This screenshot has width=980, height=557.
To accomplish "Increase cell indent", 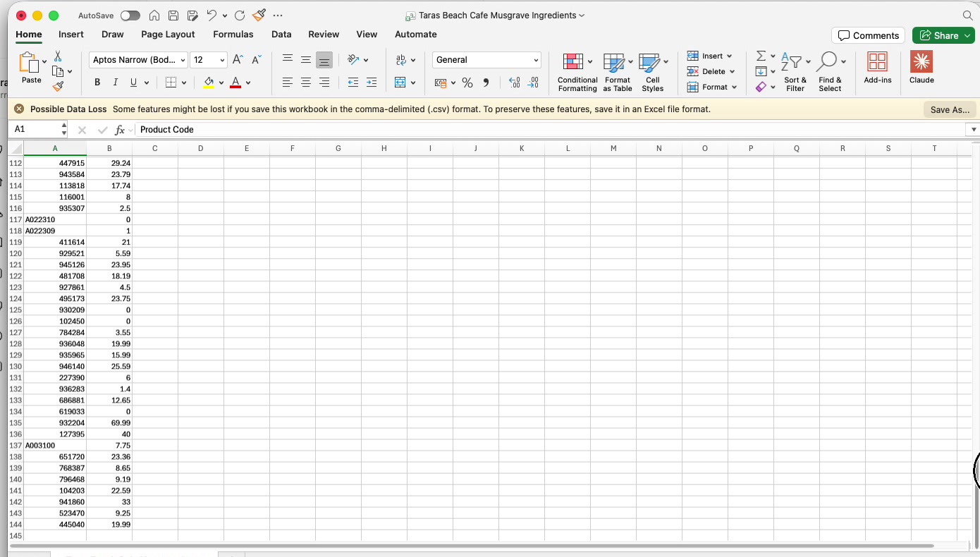I will coord(372,82).
